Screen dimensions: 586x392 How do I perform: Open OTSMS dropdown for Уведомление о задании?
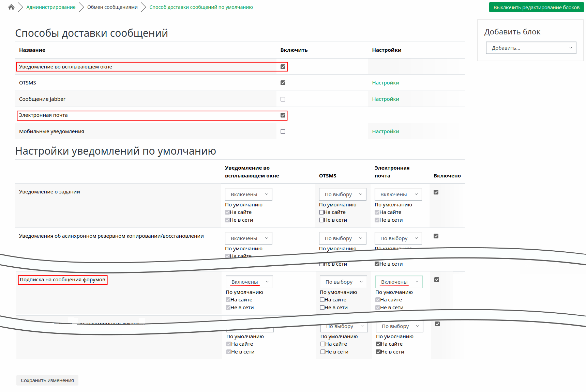(x=343, y=194)
